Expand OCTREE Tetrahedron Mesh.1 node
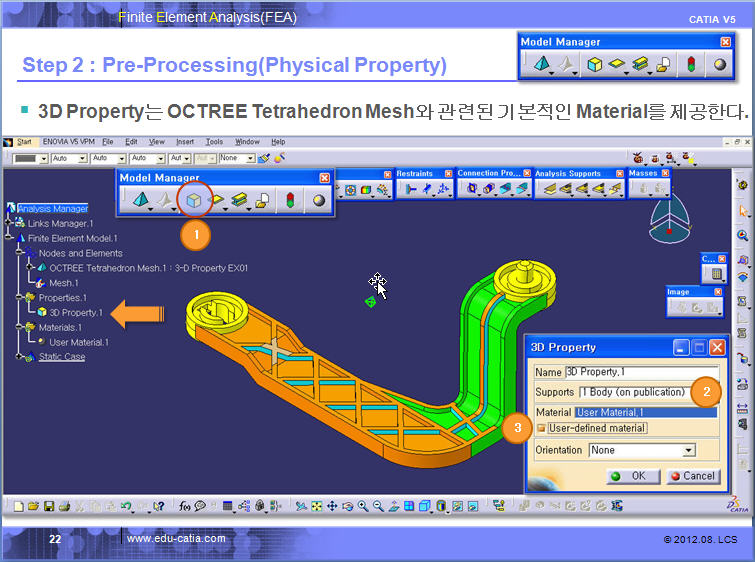This screenshot has height=562, width=755. click(x=30, y=267)
